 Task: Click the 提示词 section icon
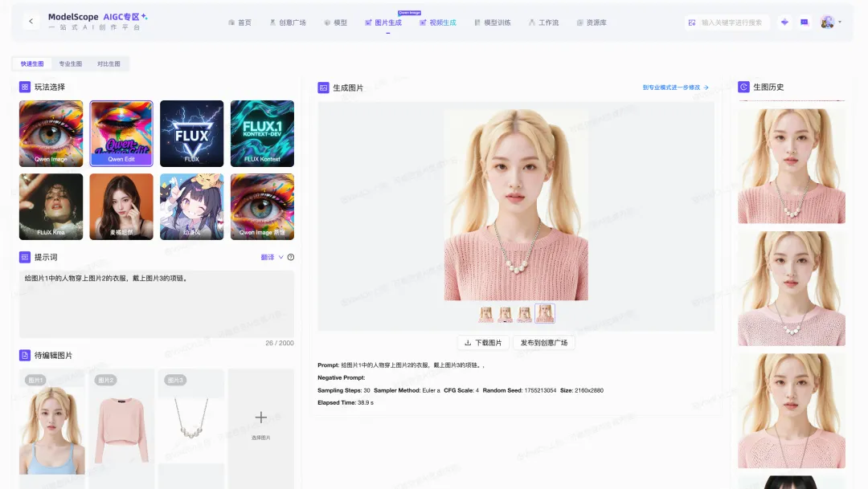coord(25,257)
